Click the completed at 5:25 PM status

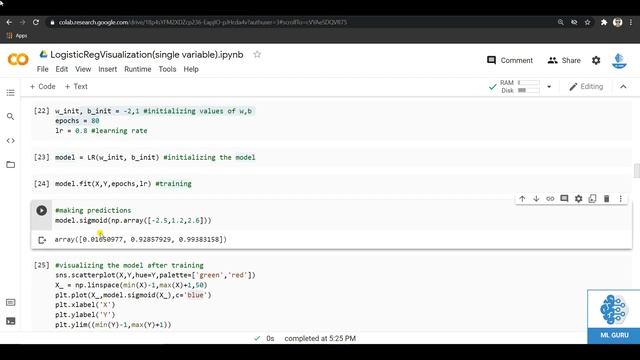point(320,338)
